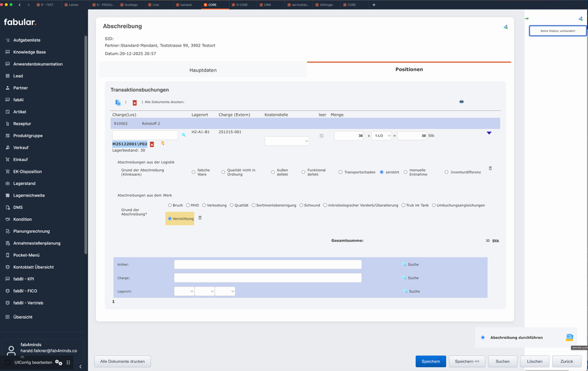Click trash icon beside Inventurdifferenz option
Viewport: 588px width, 371px height.
(490, 168)
